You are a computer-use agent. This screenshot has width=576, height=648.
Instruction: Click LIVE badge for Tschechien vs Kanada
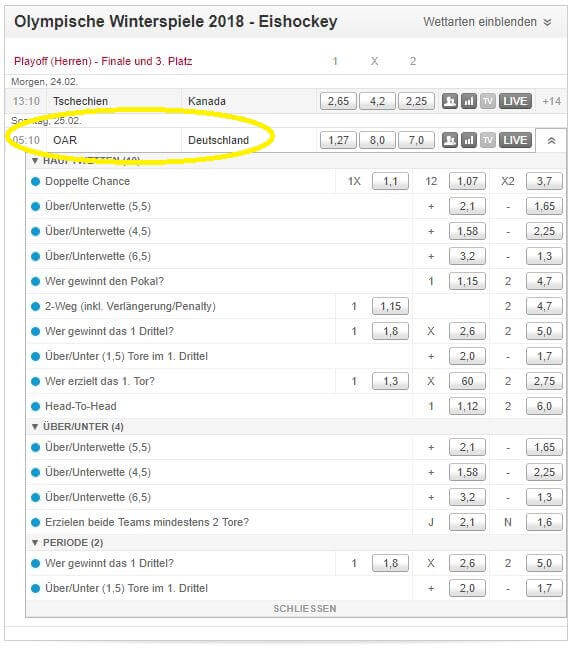pos(515,101)
